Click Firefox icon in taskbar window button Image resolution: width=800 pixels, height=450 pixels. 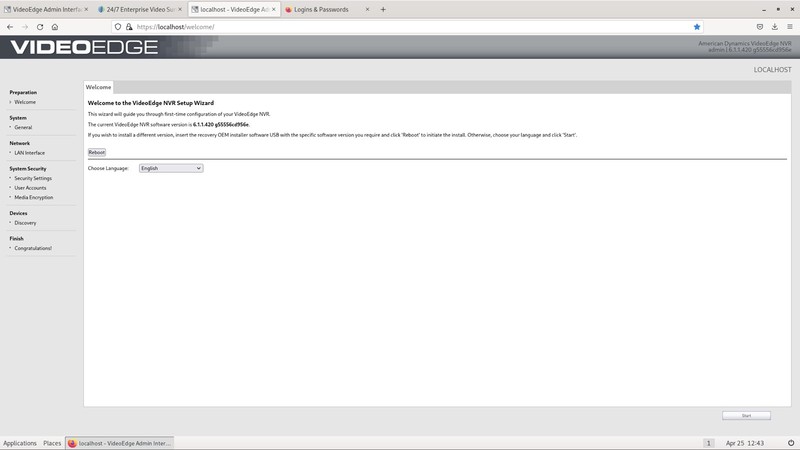72,443
